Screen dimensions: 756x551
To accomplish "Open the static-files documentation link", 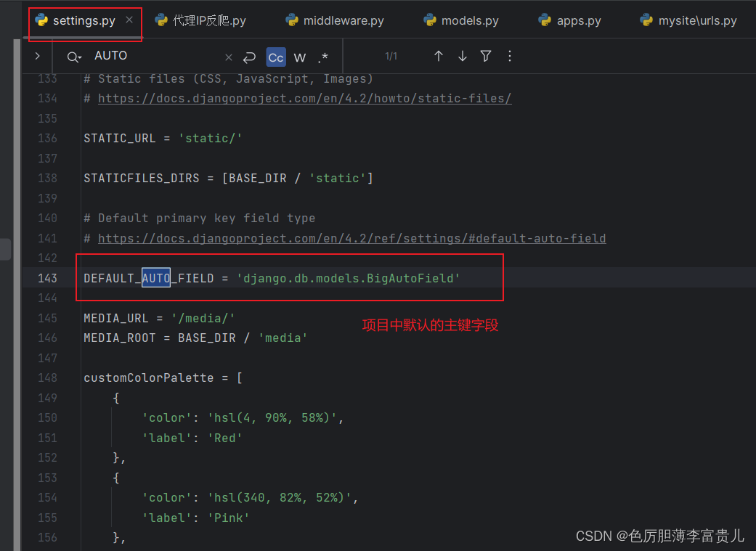I will click(x=305, y=98).
